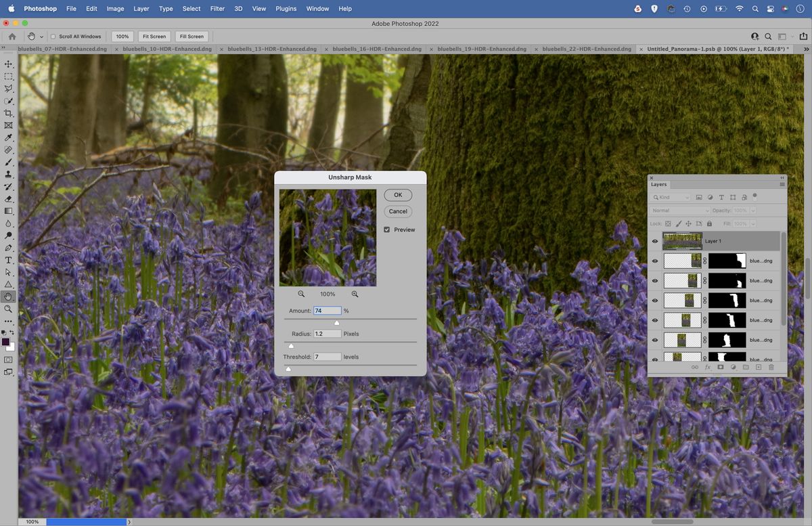Enable the Preview checkbox in Unsharp Mask
The height and width of the screenshot is (526, 812).
[x=386, y=229]
